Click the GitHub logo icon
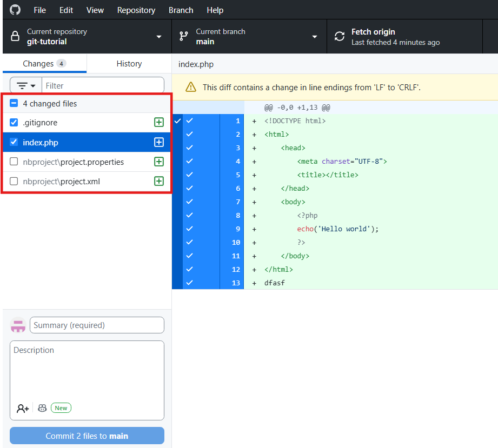This screenshot has height=448, width=498. pyautogui.click(x=15, y=10)
